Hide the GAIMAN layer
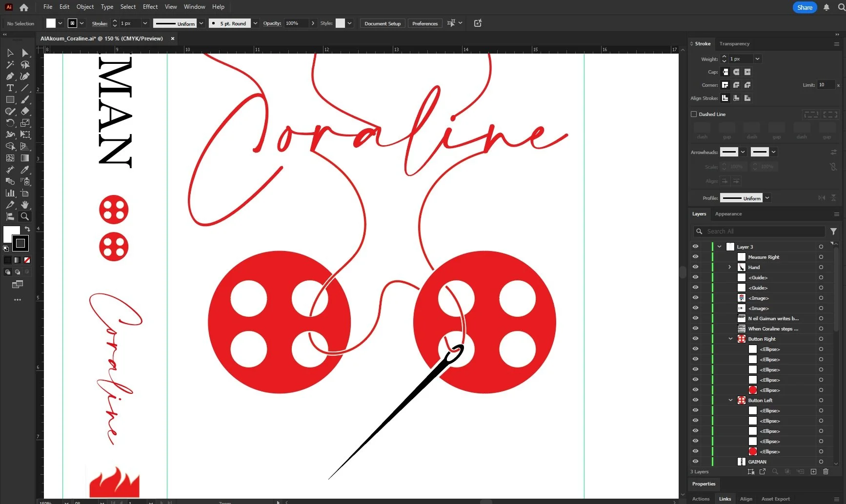846x504 pixels. pos(695,461)
